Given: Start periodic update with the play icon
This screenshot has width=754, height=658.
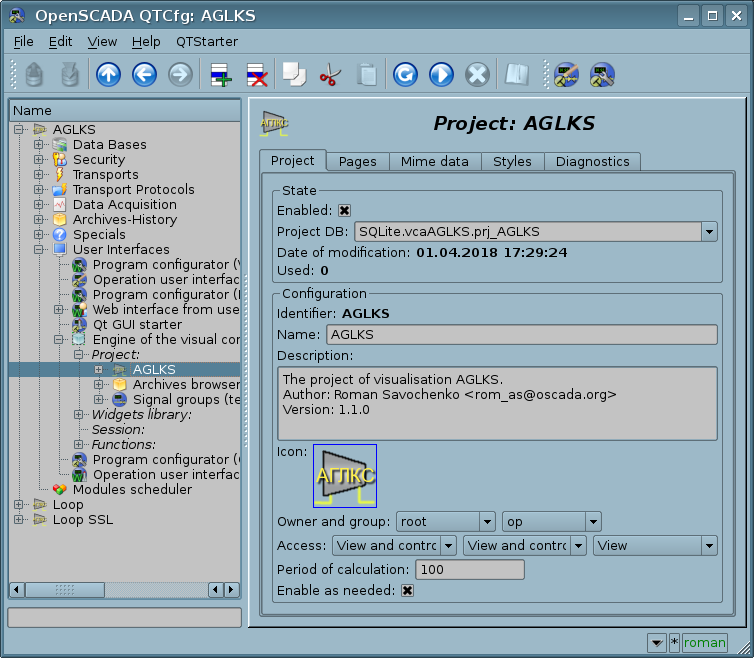Looking at the screenshot, I should point(441,75).
